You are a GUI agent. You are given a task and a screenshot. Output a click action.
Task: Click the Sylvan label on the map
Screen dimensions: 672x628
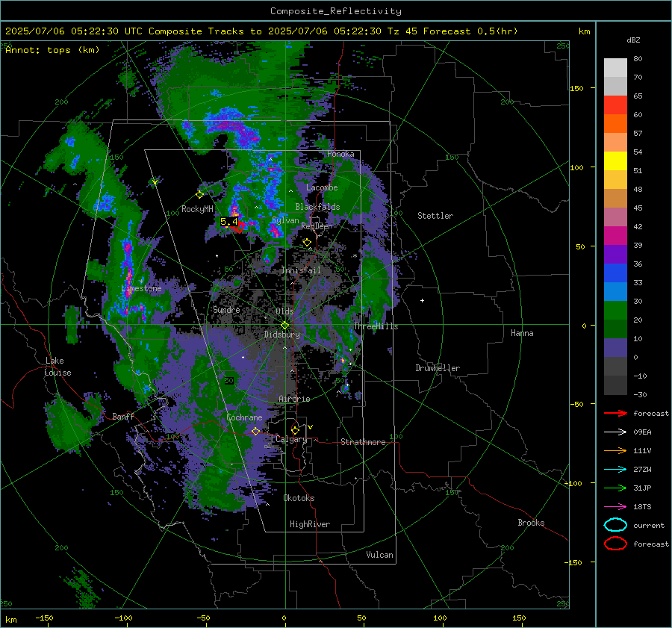tap(285, 220)
